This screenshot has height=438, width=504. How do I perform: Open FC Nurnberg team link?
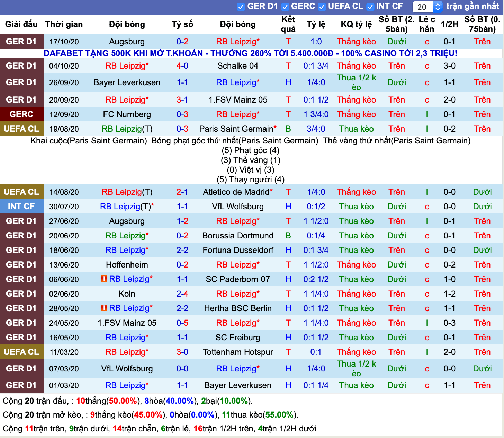tap(127, 114)
